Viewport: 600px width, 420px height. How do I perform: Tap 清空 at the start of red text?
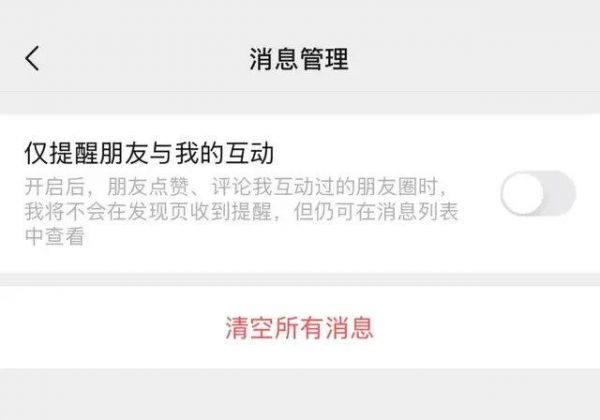click(x=249, y=328)
